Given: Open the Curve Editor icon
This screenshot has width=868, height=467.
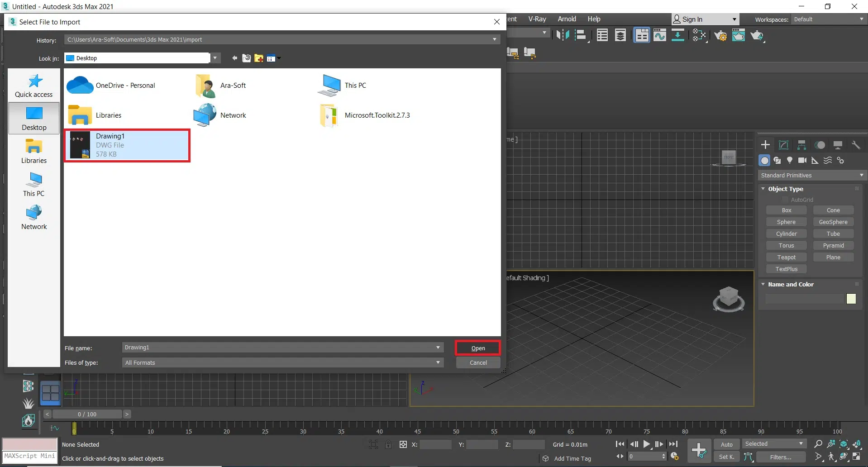Looking at the screenshot, I should tap(660, 35).
